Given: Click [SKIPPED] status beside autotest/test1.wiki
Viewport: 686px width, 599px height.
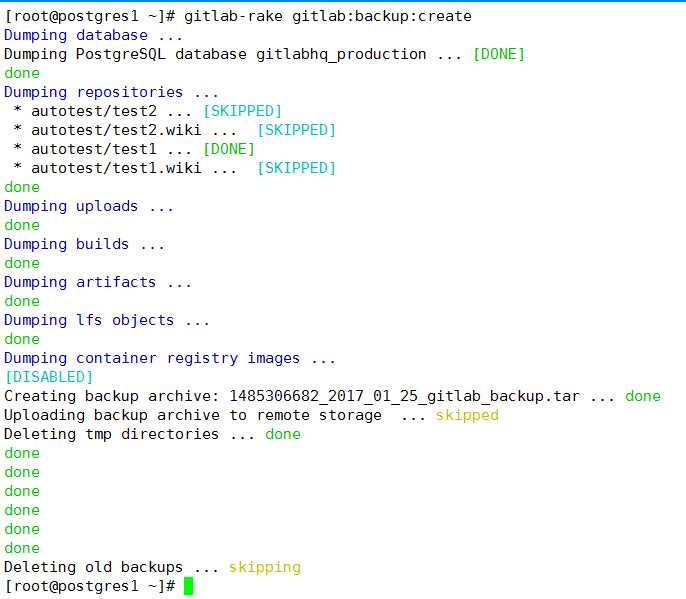Looking at the screenshot, I should point(296,168).
